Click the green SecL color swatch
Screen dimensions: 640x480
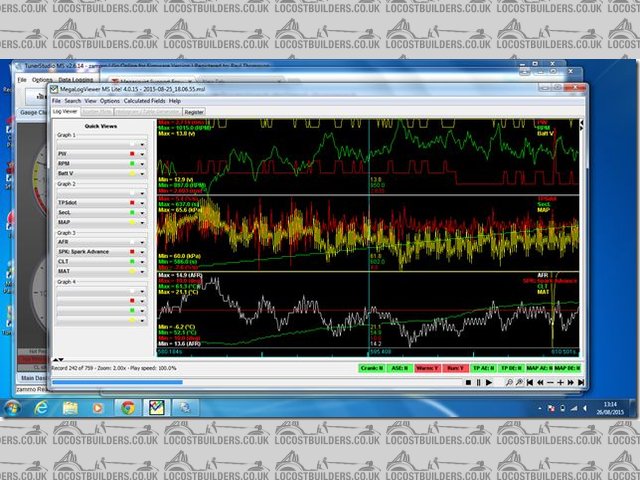coord(132,212)
